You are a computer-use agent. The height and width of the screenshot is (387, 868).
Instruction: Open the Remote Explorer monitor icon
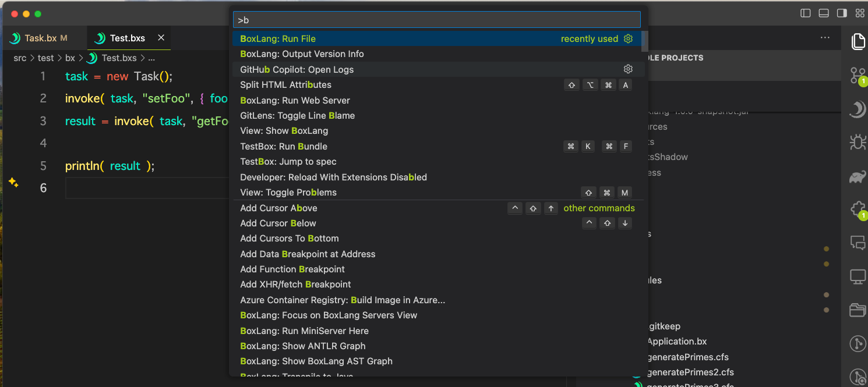(858, 276)
